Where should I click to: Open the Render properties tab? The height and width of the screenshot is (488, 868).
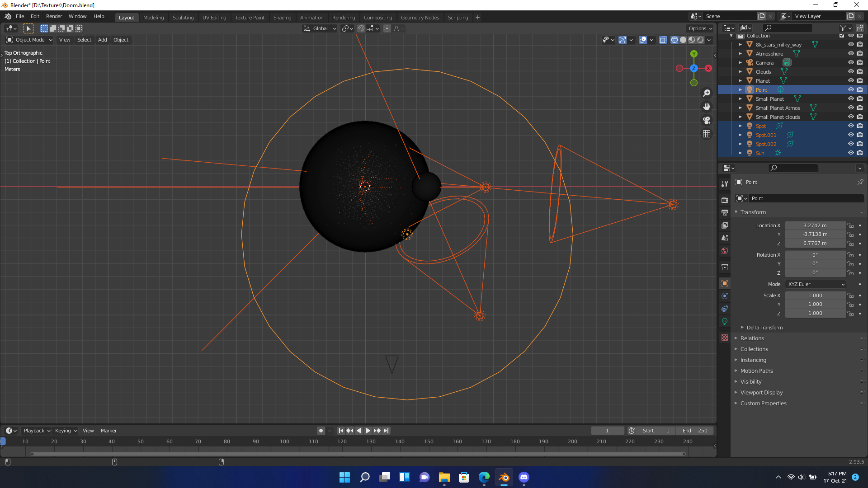click(725, 200)
